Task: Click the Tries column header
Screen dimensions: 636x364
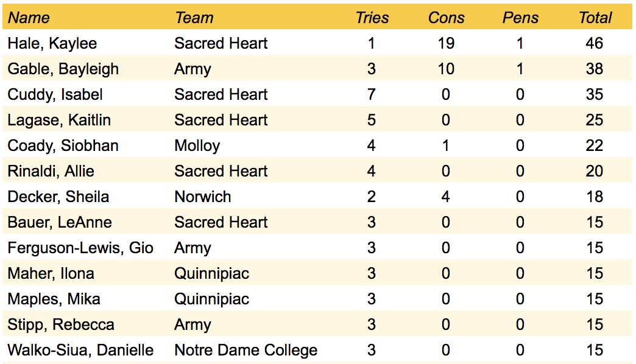Action: (372, 18)
